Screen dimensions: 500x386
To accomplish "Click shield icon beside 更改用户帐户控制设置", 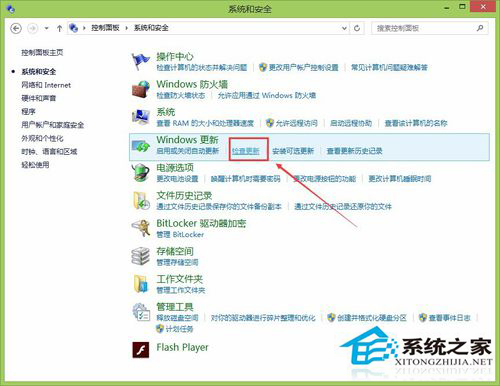I will tap(263, 67).
